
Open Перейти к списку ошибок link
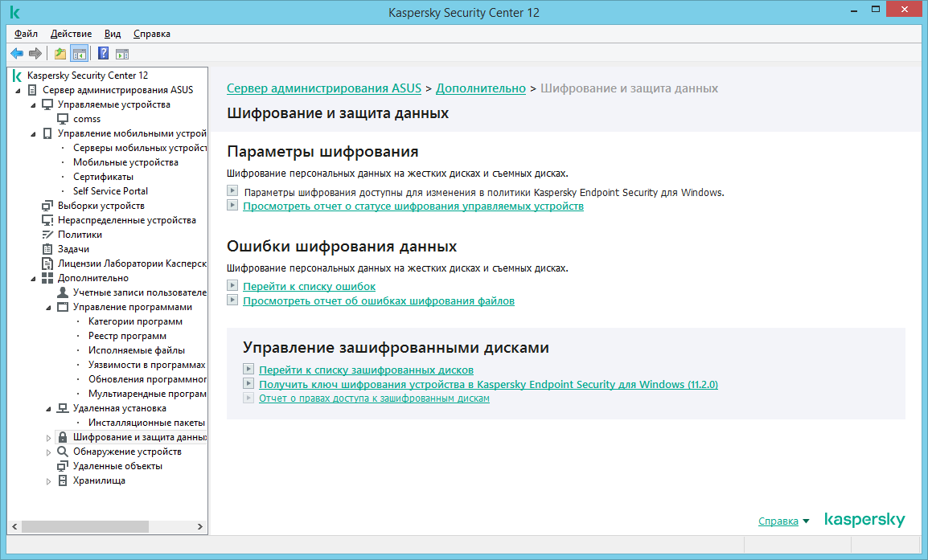tap(309, 286)
